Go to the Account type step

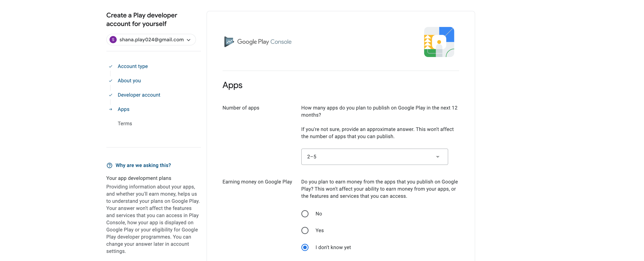point(132,66)
